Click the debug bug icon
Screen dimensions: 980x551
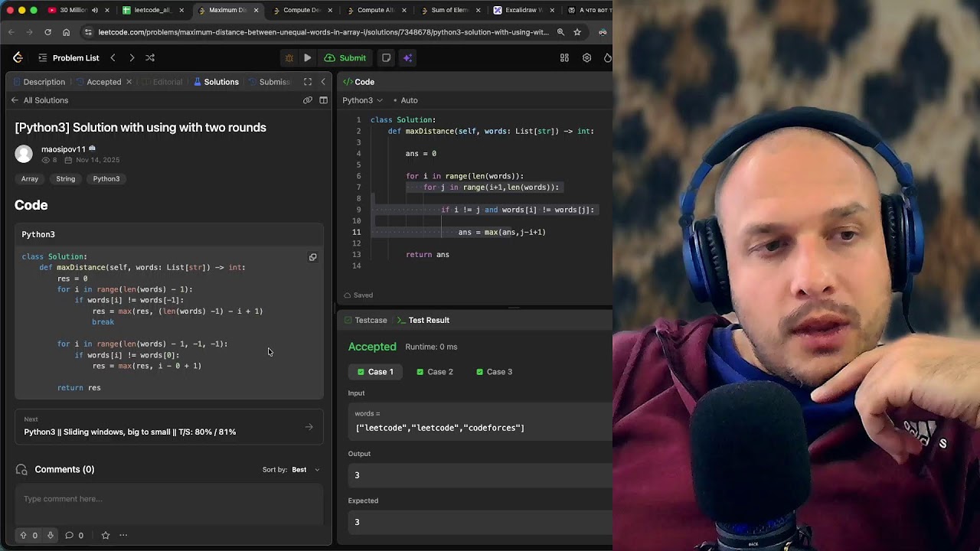coord(289,57)
